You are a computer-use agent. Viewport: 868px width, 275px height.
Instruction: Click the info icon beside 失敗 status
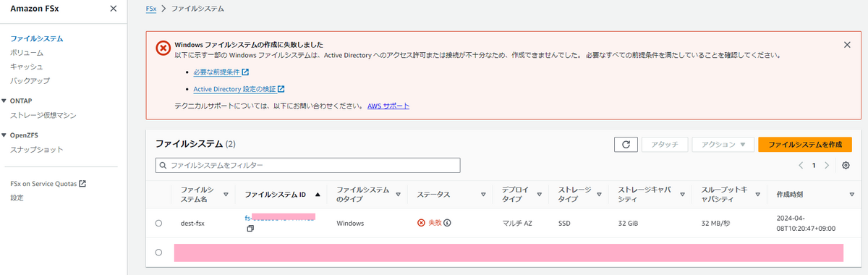click(448, 223)
